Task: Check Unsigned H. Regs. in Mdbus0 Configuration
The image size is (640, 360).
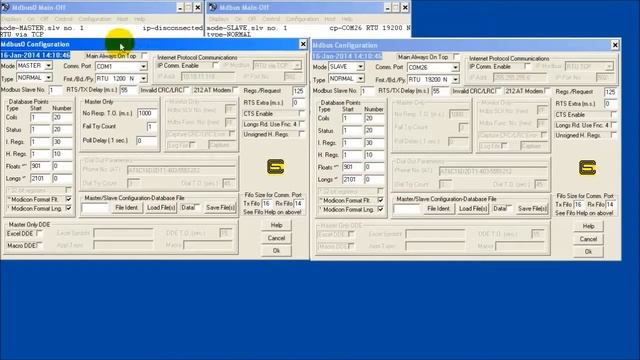Action: coord(301,134)
